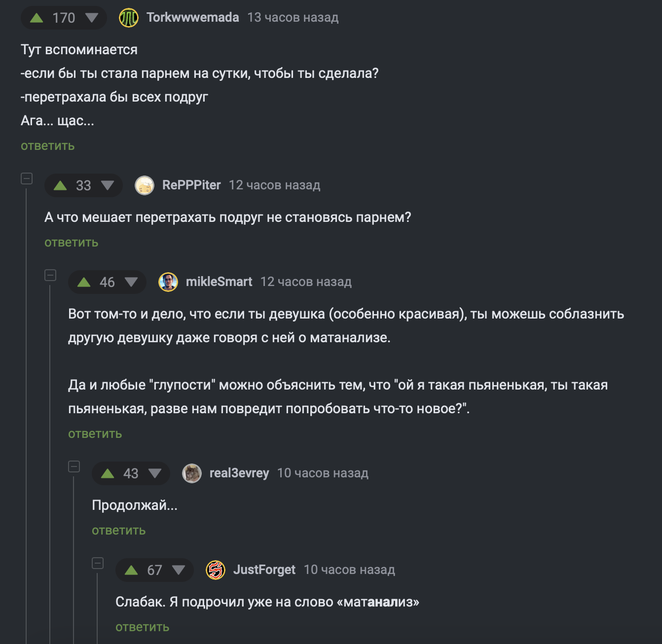
Task: Open real3evrey's user profile link
Action: 239,473
